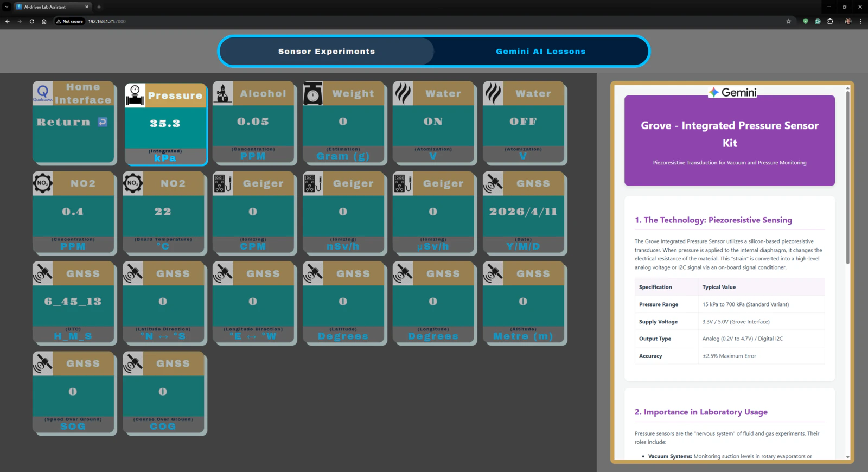Click the satellite icon on the GNSS Altitude card
The image size is (868, 472).
(493, 273)
